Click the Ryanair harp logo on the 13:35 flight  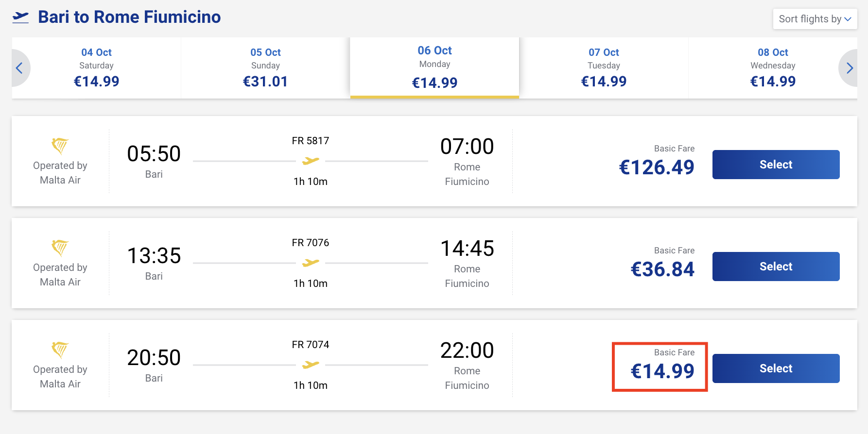(60, 248)
